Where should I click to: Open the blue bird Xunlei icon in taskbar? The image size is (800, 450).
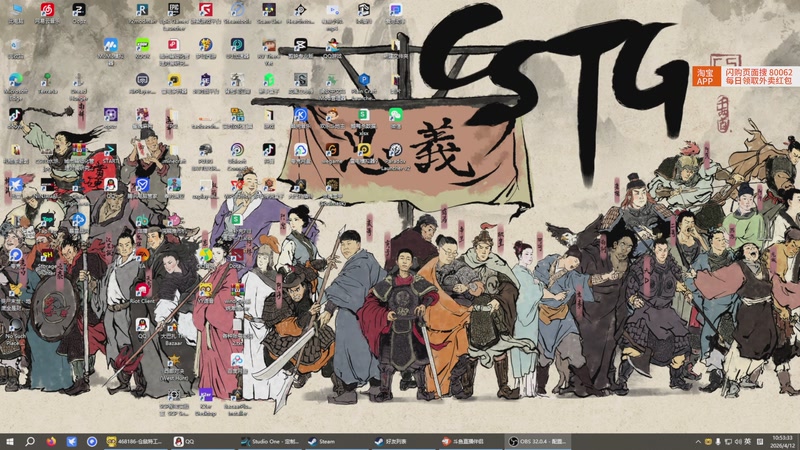pos(71,441)
